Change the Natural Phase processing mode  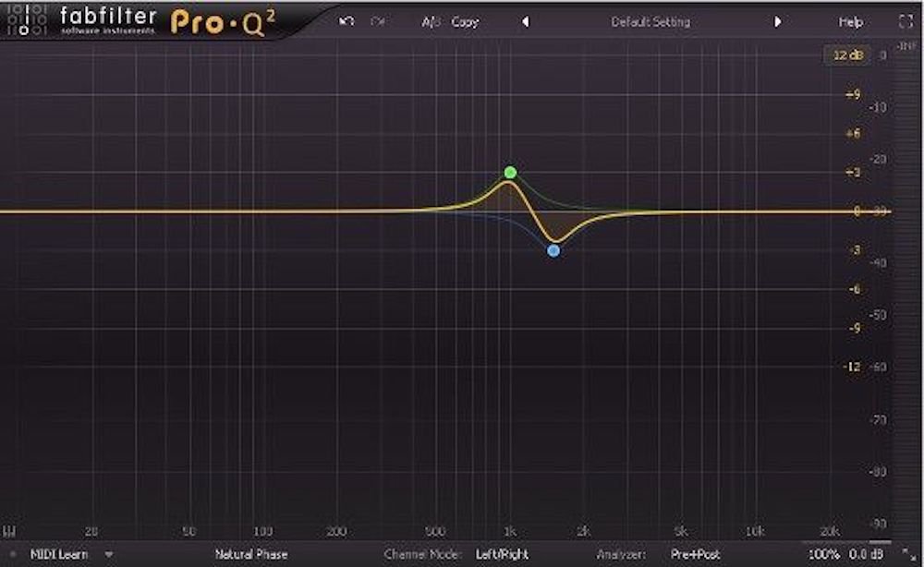(x=251, y=555)
